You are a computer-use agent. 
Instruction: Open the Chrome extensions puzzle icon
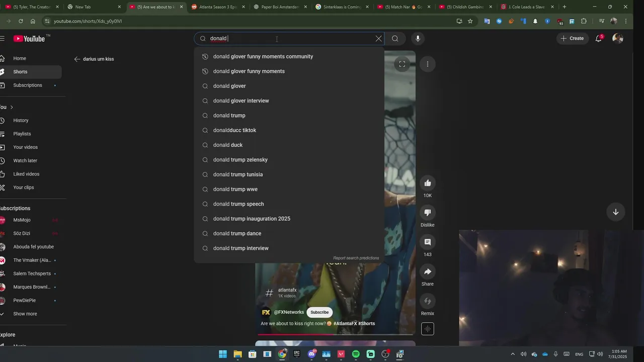click(x=584, y=21)
